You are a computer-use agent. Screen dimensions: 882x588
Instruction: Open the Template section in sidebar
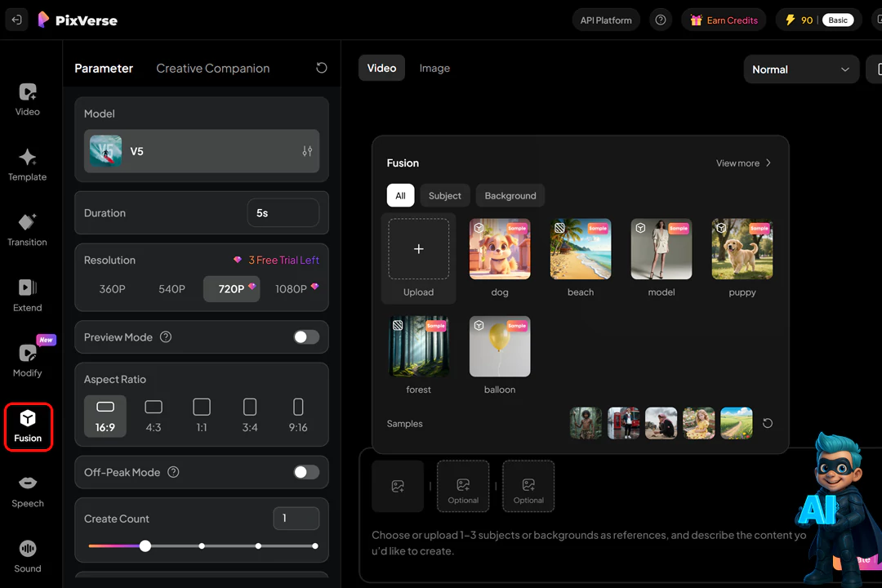pyautogui.click(x=27, y=164)
